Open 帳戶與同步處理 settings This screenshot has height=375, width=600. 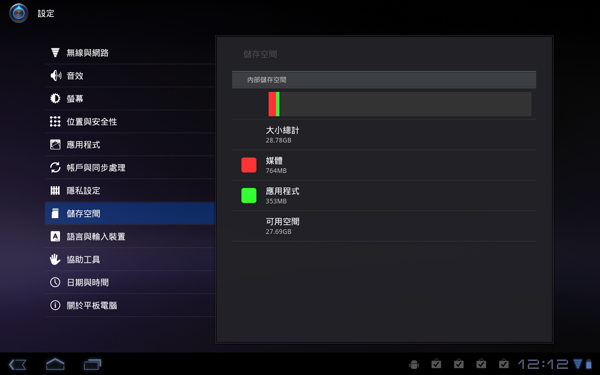130,167
